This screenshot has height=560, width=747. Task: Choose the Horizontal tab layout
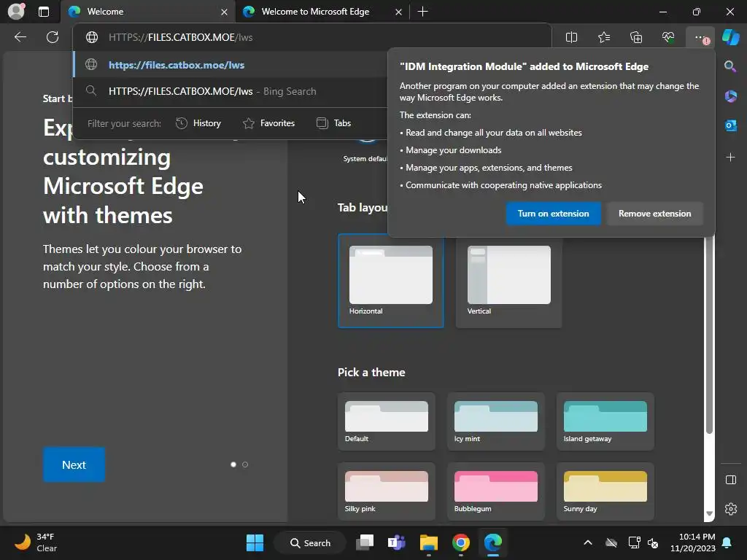(391, 281)
